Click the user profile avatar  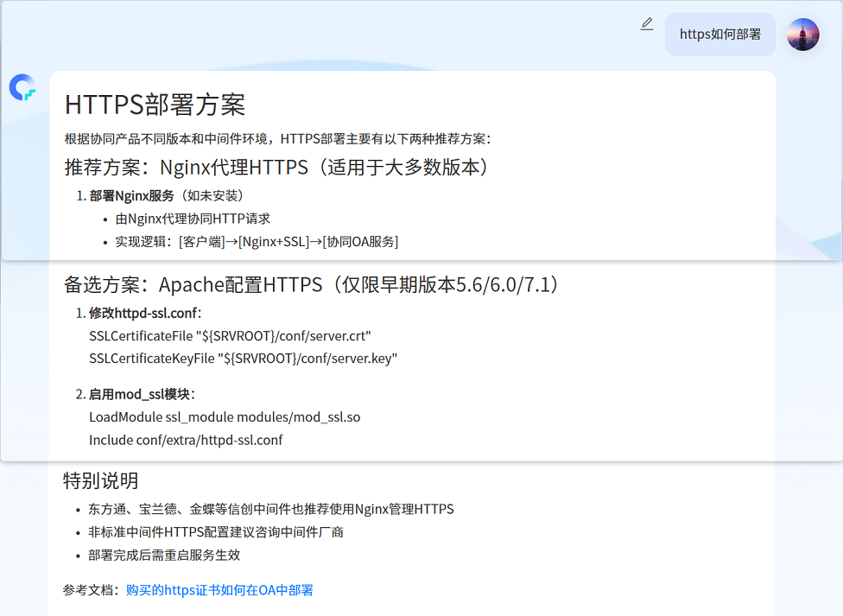click(x=802, y=35)
